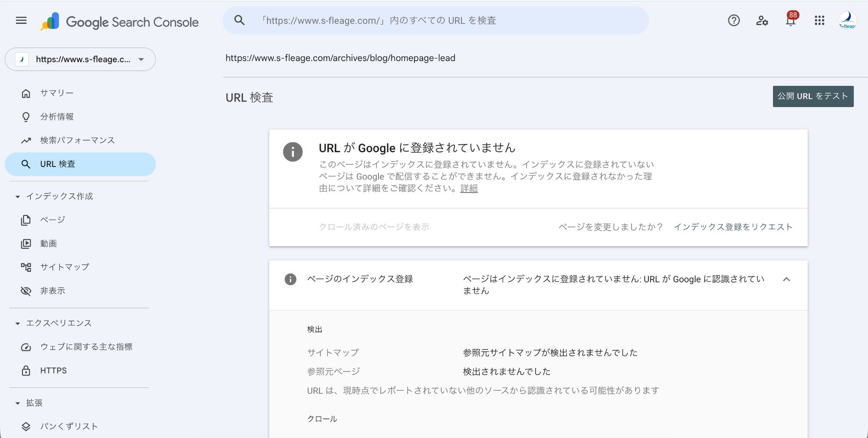The height and width of the screenshot is (438, 868).
Task: Select the サイトマップ sidebar icon
Action: 26,267
